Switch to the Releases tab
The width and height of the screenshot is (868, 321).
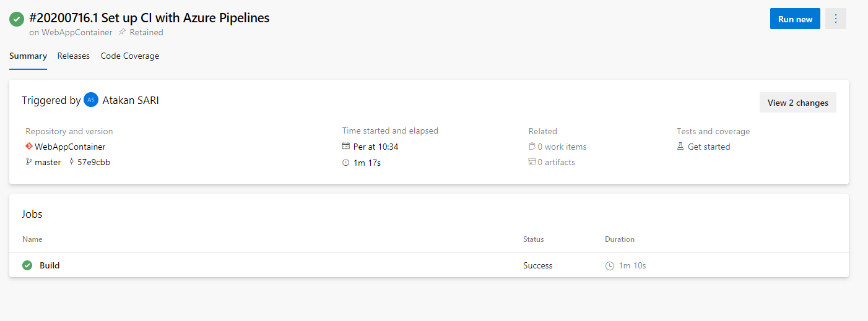point(74,56)
